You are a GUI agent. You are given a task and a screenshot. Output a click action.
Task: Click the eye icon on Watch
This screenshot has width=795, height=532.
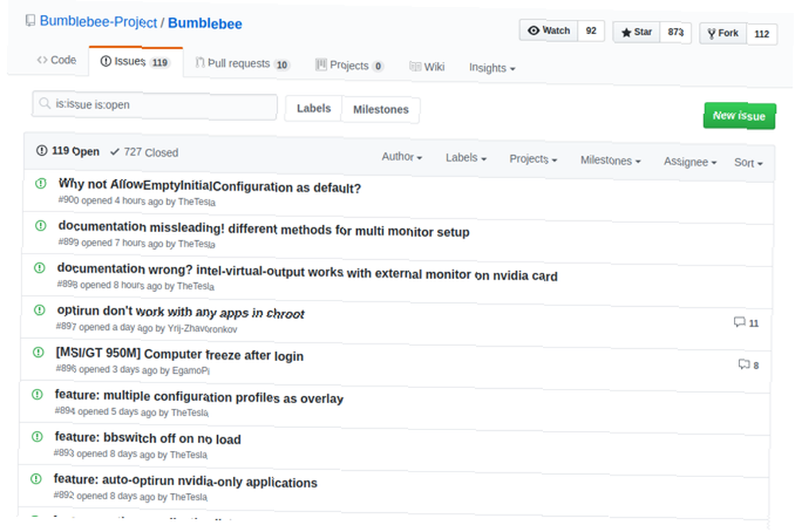[x=533, y=30]
